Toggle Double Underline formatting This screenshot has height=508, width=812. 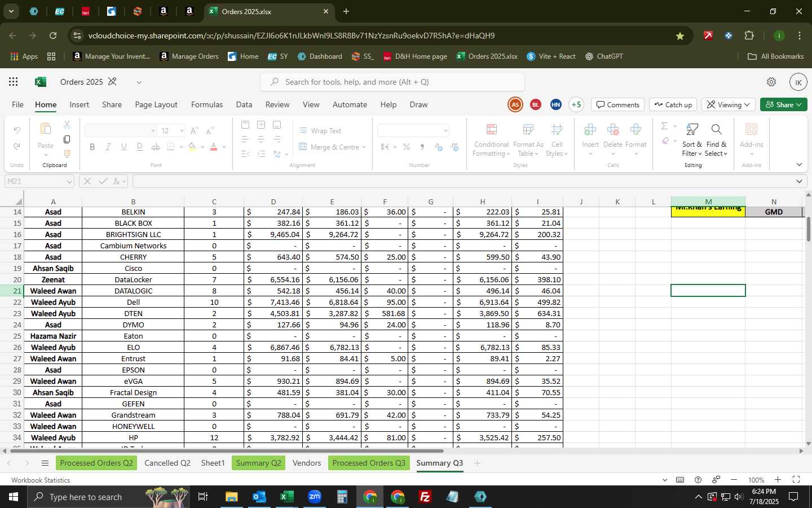click(139, 147)
